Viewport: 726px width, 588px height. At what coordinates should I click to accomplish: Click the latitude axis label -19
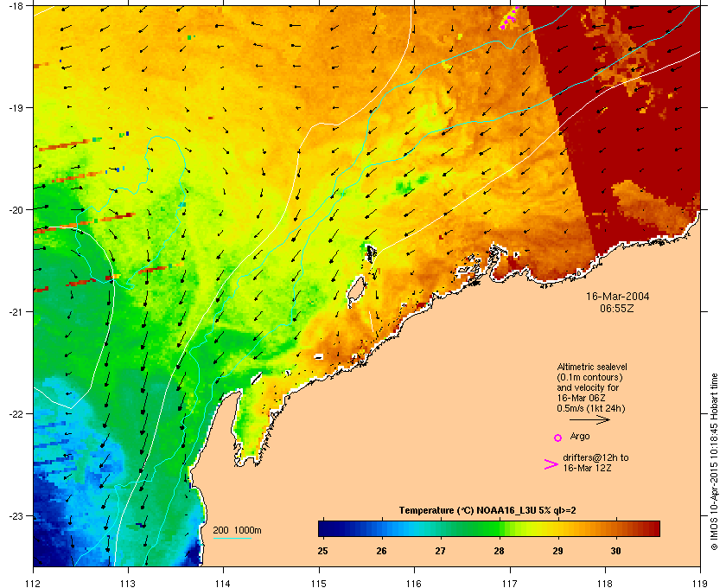pos(16,107)
